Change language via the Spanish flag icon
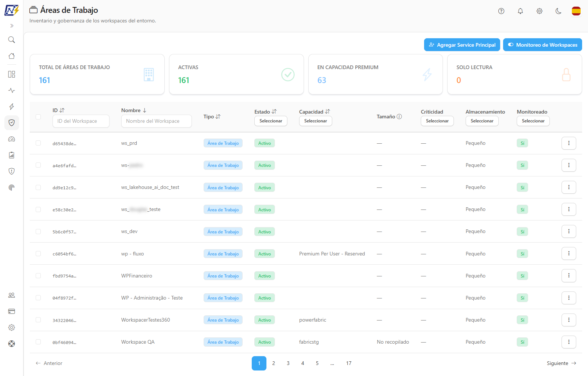This screenshot has width=588, height=376. (x=576, y=11)
